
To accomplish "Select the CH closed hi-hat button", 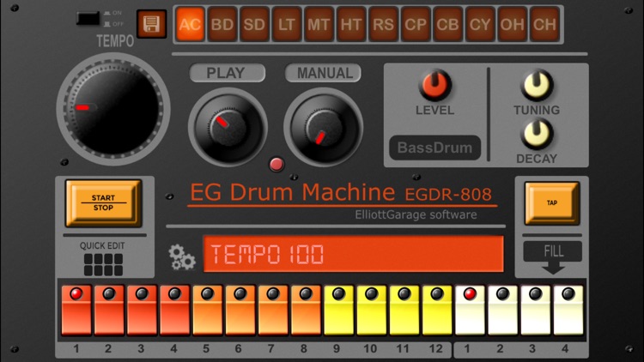I will [544, 24].
